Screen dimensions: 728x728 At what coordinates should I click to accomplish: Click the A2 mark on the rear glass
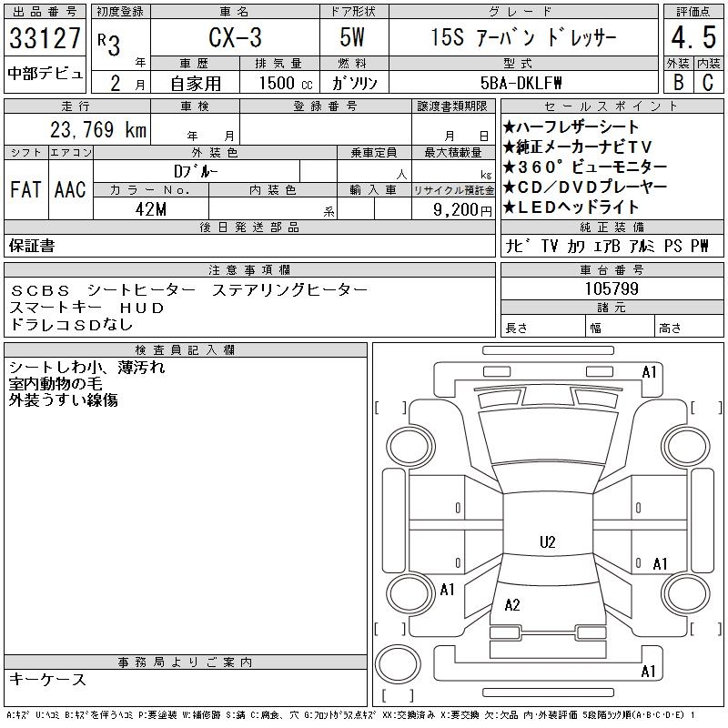[512, 605]
